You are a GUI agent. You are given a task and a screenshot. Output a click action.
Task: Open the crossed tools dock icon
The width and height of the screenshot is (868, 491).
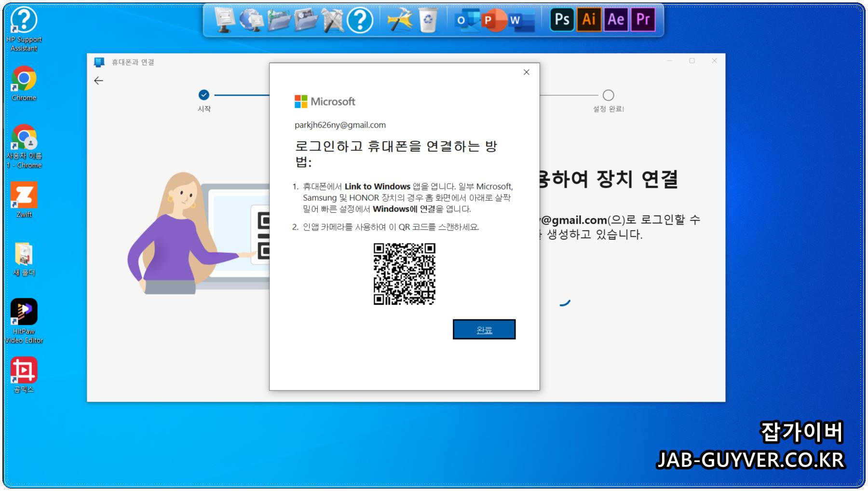tap(333, 20)
